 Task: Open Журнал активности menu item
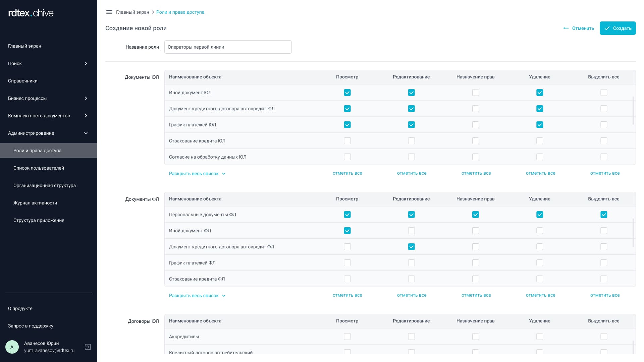[x=35, y=203]
